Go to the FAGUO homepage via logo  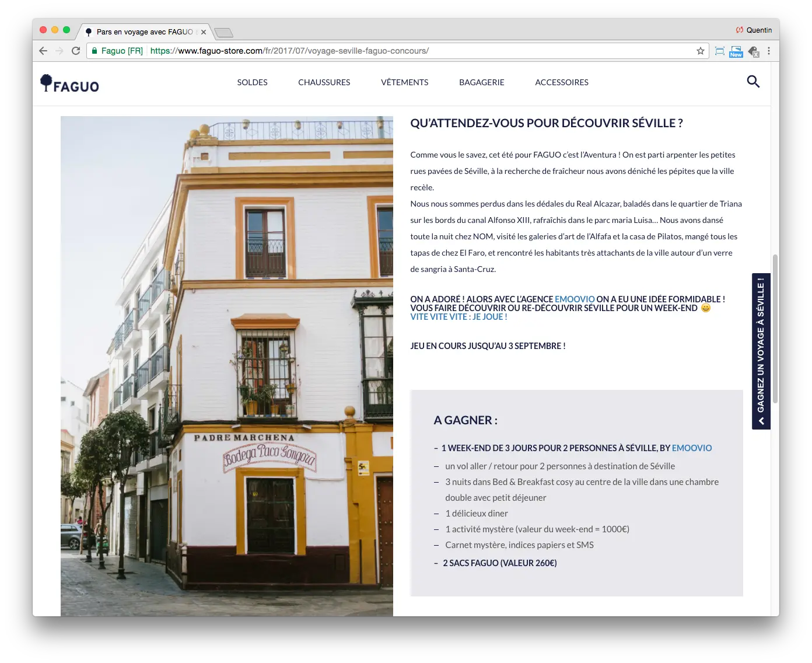pyautogui.click(x=69, y=83)
